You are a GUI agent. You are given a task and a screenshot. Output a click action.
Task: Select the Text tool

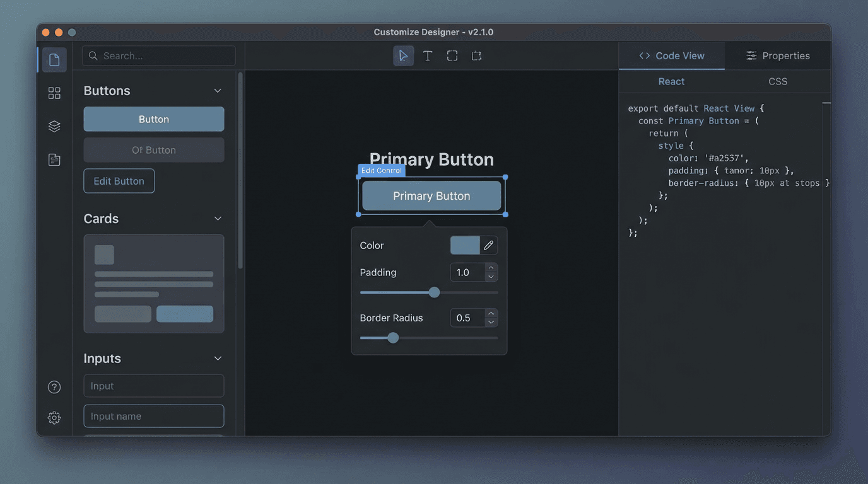[428, 55]
